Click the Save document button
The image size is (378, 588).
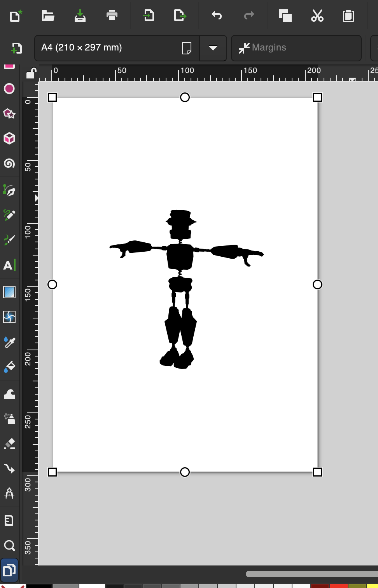[x=80, y=16]
